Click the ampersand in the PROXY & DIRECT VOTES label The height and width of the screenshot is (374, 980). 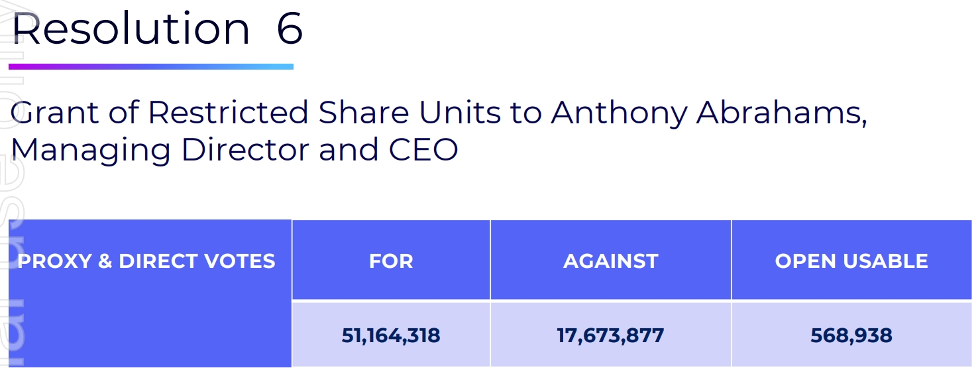pos(104,261)
